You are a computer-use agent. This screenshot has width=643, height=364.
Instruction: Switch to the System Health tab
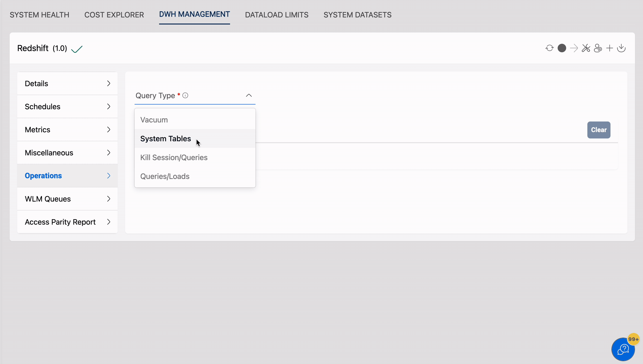coord(39,15)
